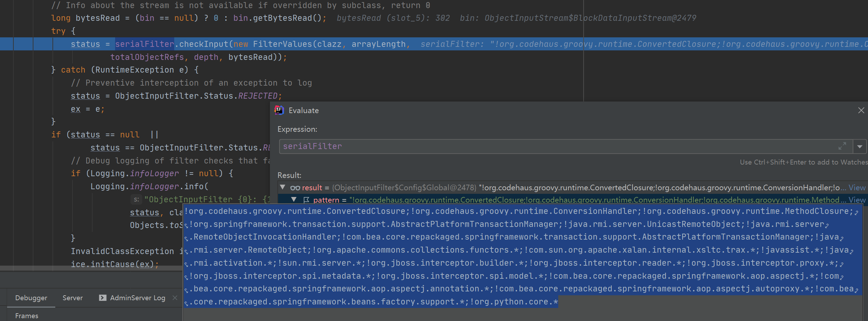This screenshot has height=321, width=868.
Task: Click 'ice.initCause(ex);' code line
Action: 115,264
